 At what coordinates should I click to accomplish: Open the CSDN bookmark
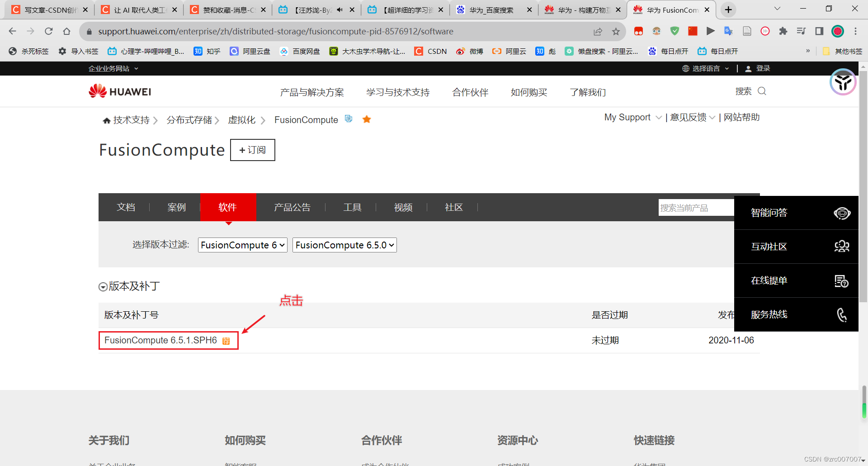(431, 51)
